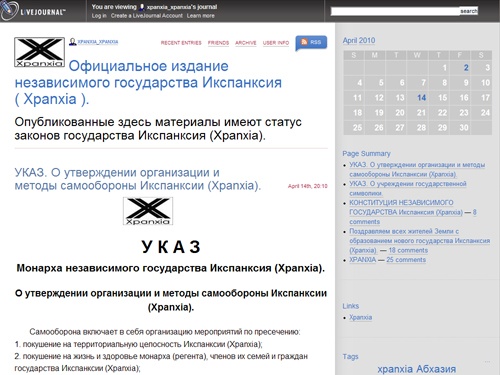Viewport: 500px width, 375px height.
Task: Open the RSS feed button
Action: [x=311, y=43]
